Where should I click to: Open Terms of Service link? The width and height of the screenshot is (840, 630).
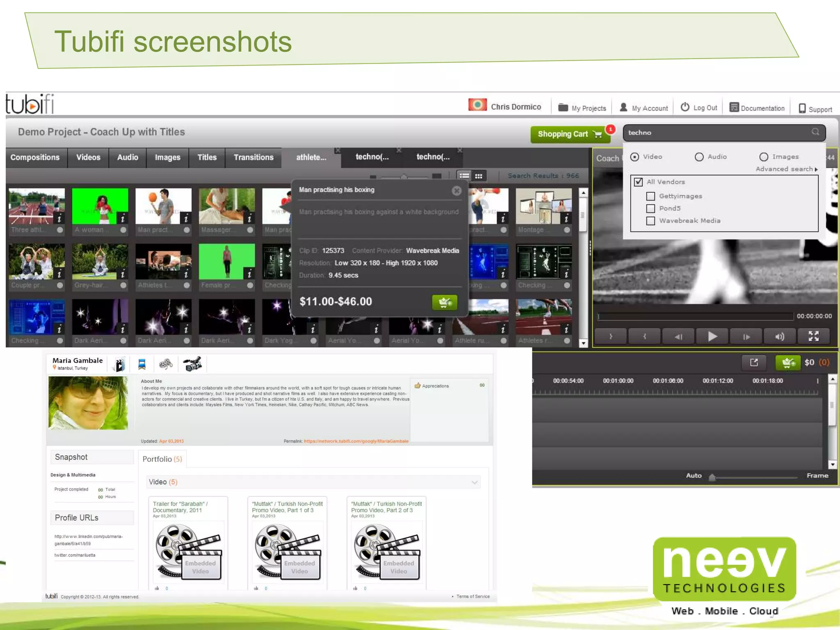pyautogui.click(x=473, y=596)
